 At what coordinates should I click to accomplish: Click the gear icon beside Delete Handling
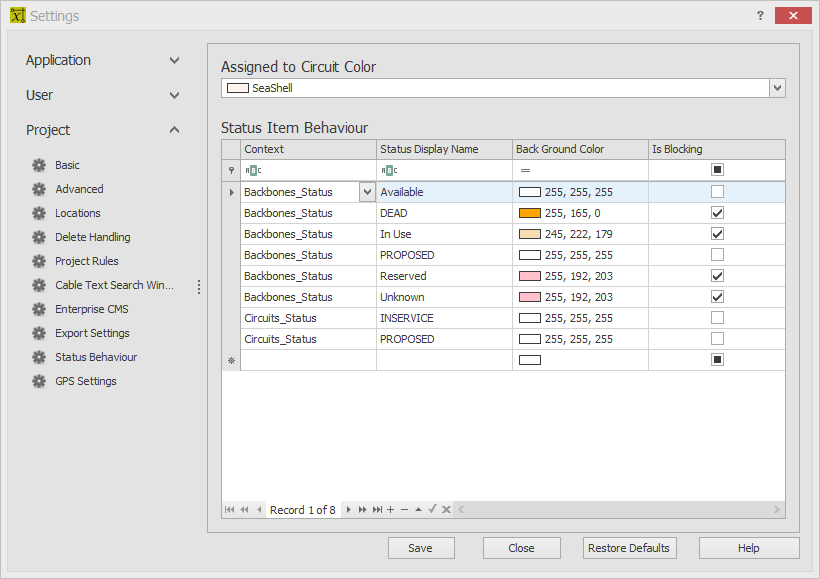(39, 237)
